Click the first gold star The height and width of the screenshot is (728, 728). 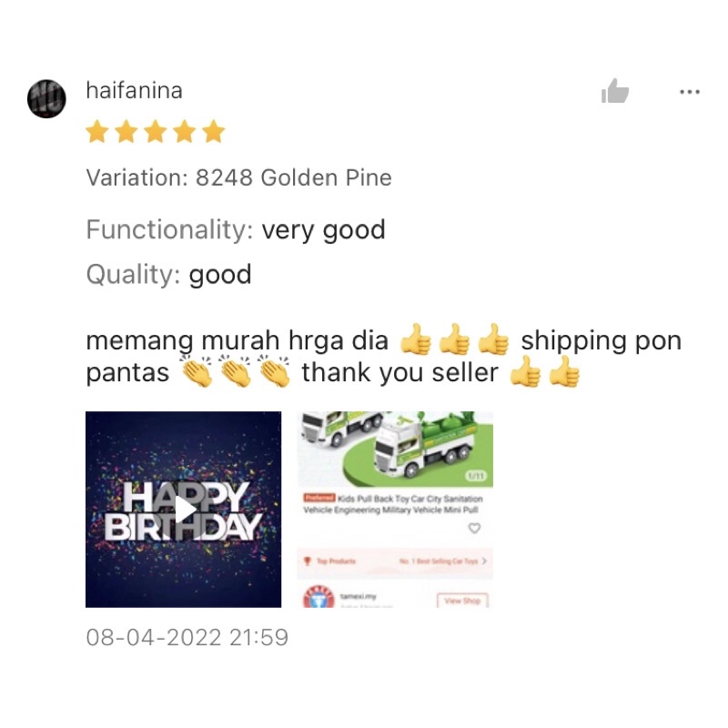click(x=97, y=131)
